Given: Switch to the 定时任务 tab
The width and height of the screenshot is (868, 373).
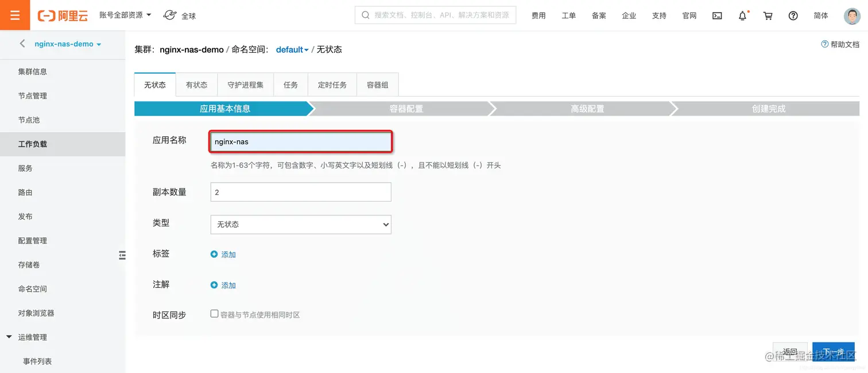Looking at the screenshot, I should [332, 84].
